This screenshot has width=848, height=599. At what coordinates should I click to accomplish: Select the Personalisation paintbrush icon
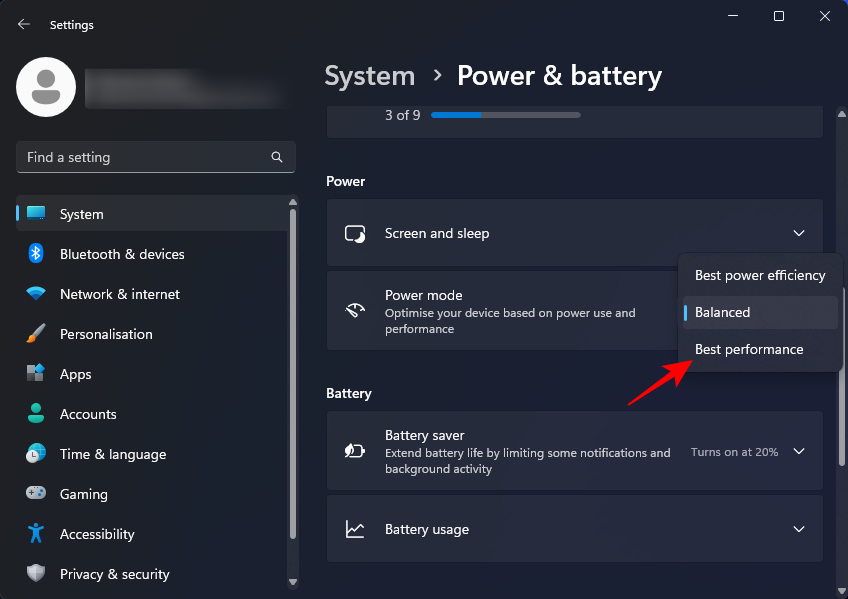(33, 334)
